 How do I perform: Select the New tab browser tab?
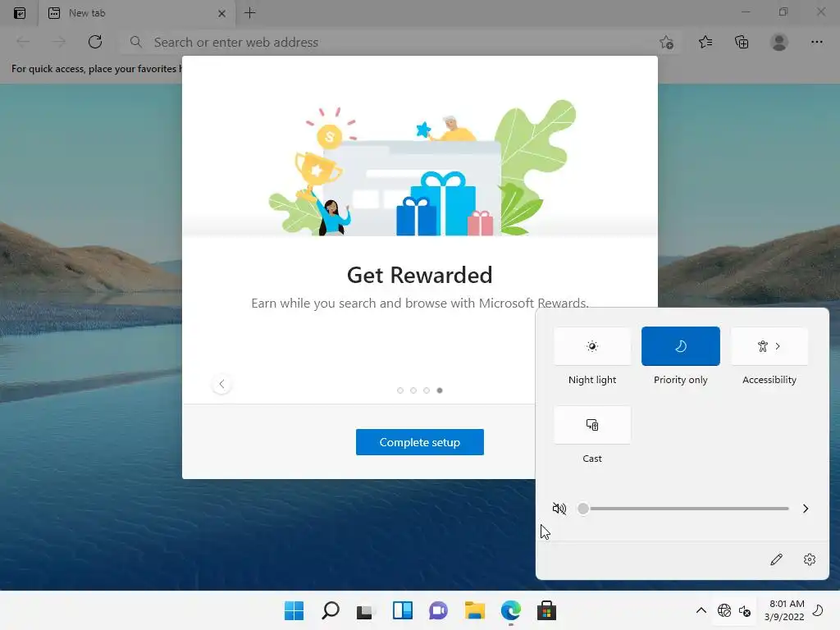[x=137, y=13]
